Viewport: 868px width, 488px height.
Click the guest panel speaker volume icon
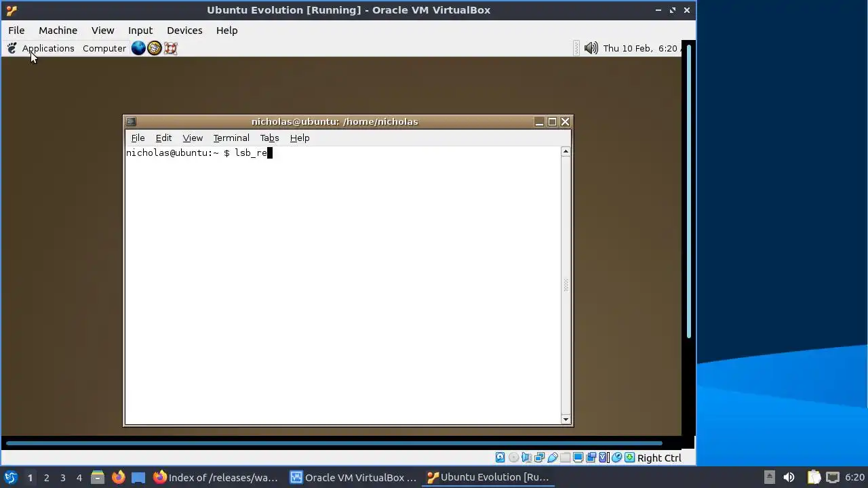tap(591, 48)
